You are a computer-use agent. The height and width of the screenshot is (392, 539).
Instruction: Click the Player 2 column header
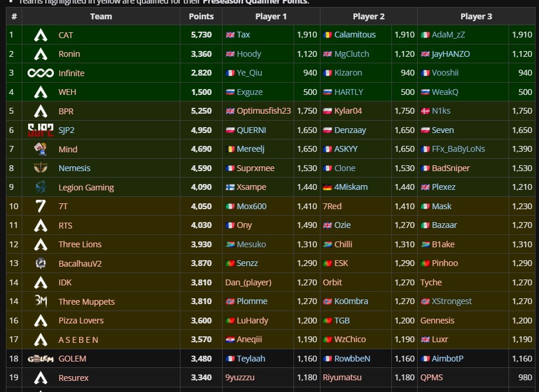[369, 16]
